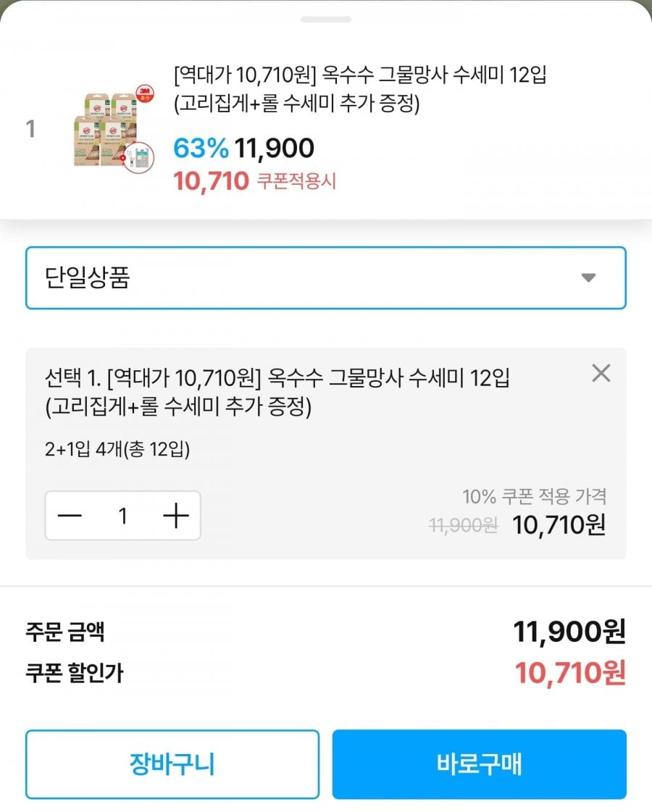The width and height of the screenshot is (652, 812).
Task: Click the quantity number field showing 1
Action: click(x=123, y=516)
